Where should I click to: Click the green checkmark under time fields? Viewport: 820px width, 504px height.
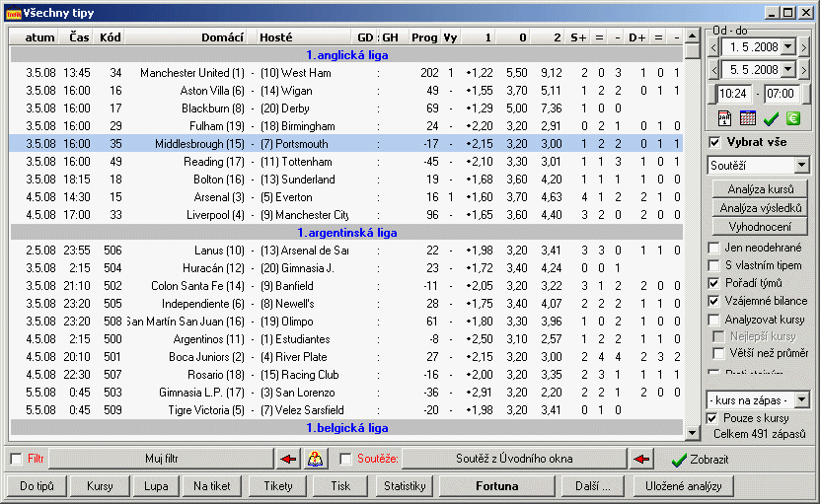(x=771, y=119)
